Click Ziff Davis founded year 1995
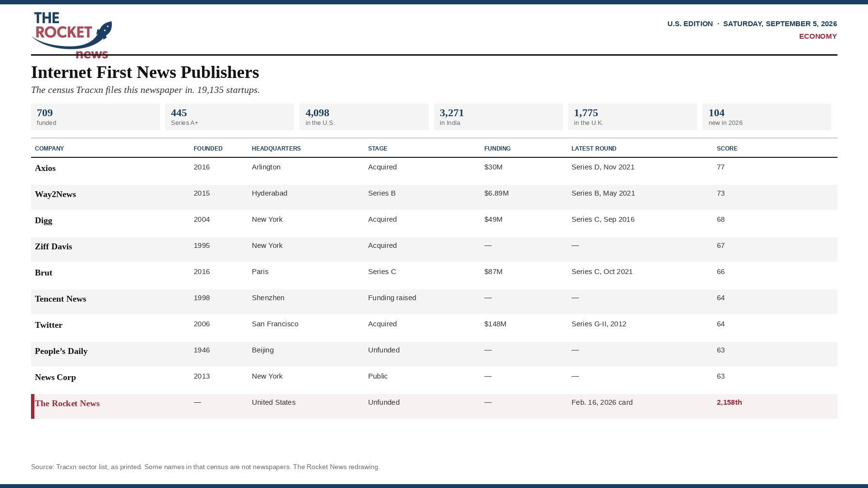Screen dimensions: 868x488 point(201,245)
